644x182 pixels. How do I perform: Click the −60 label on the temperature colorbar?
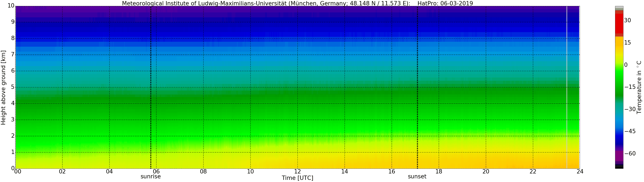pyautogui.click(x=630, y=154)
